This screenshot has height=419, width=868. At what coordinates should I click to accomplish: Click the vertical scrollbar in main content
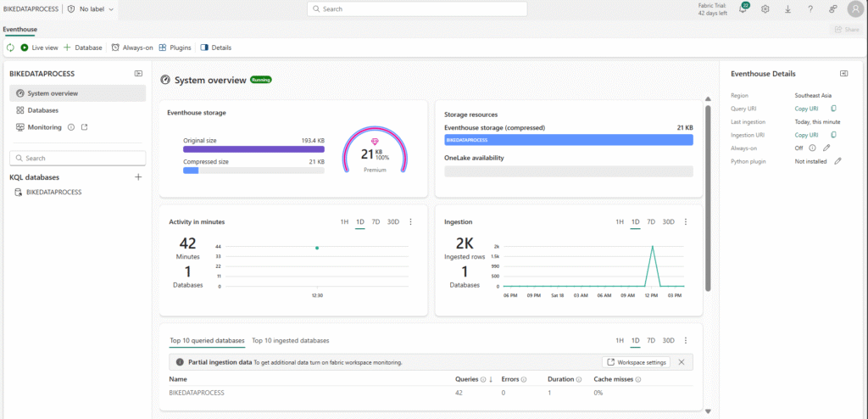coord(708,195)
